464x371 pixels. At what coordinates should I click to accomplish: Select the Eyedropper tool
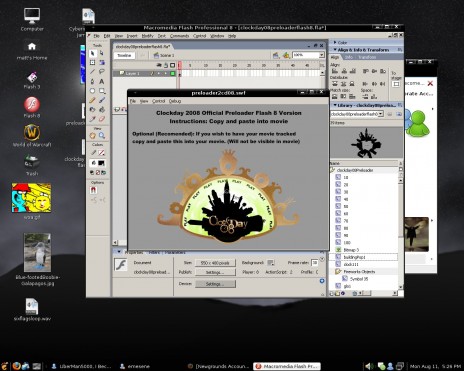point(93,119)
